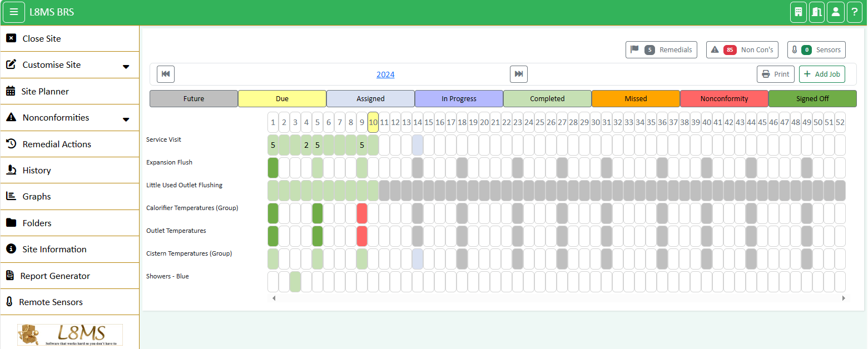Select the highlighted week 10 column header
868x349 pixels.
(373, 122)
